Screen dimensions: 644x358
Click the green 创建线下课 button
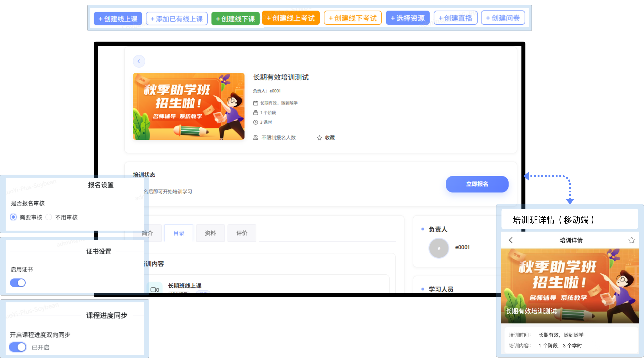tap(235, 19)
